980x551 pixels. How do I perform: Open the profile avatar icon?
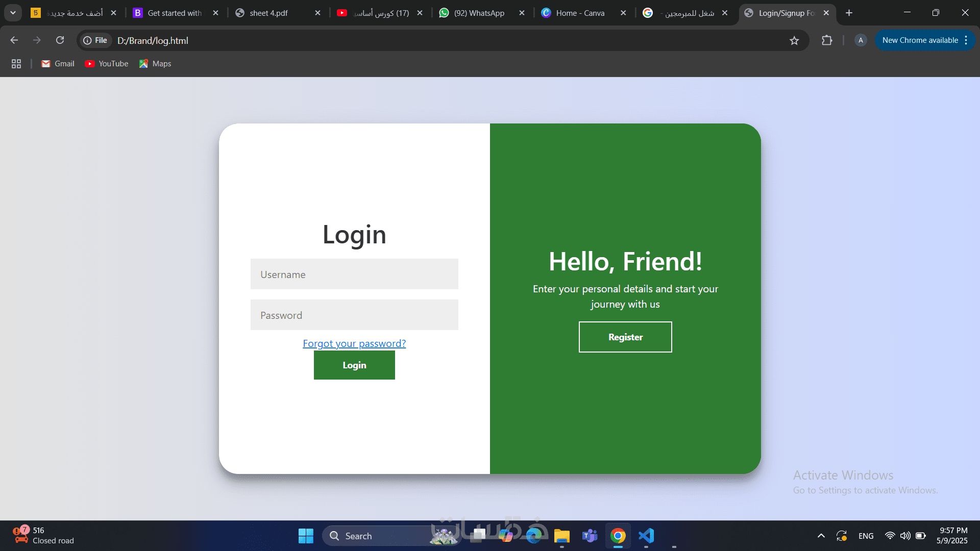point(861,40)
